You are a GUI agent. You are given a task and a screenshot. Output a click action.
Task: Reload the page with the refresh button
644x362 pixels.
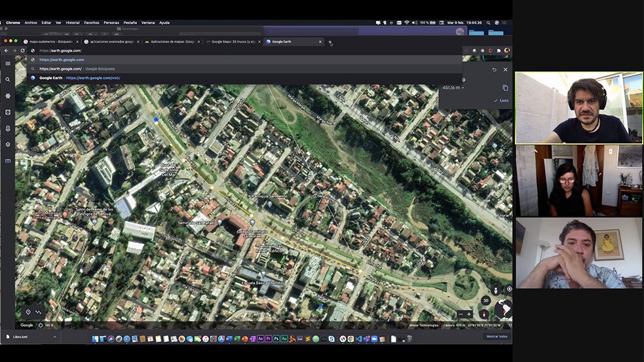tap(23, 50)
